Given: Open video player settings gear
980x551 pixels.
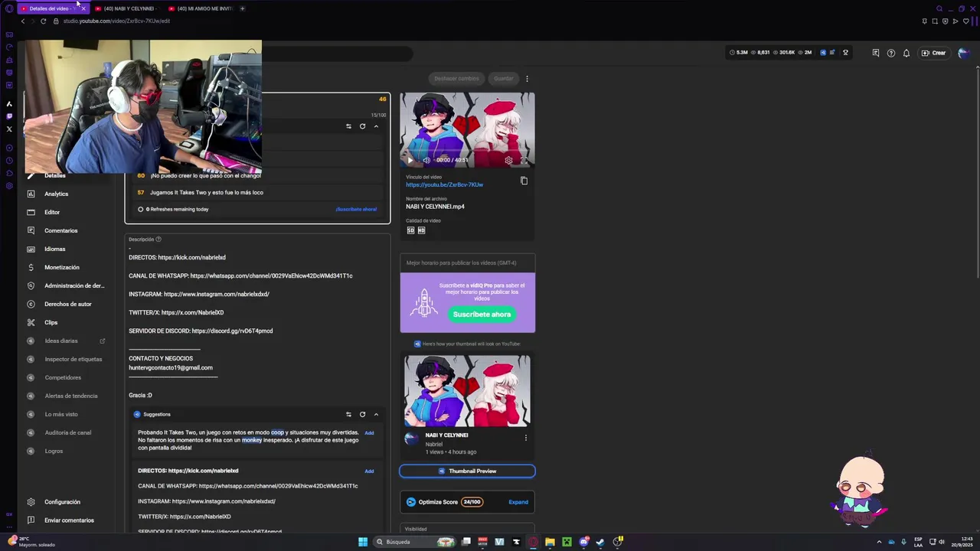Looking at the screenshot, I should [508, 160].
